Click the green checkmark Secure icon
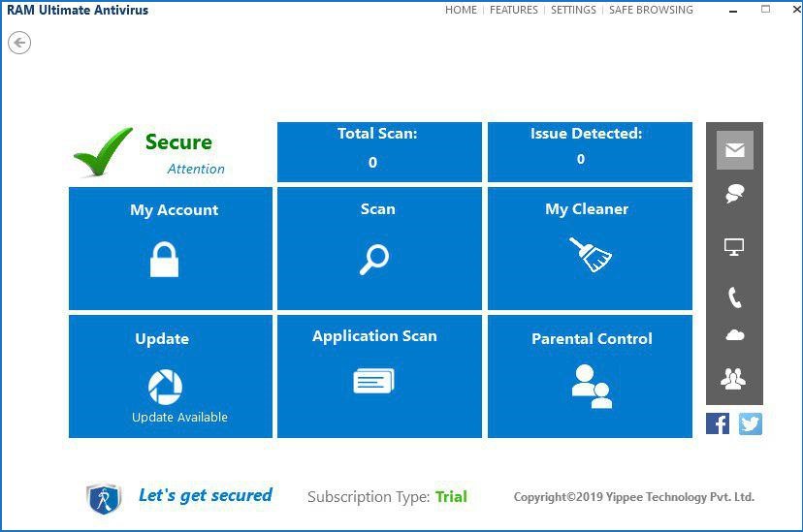This screenshot has height=532, width=803. pos(104,151)
